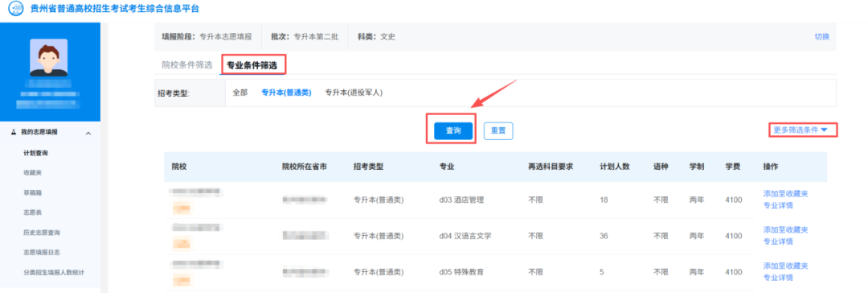Select 专升本(退役军人) filter option
868x293 pixels.
click(x=354, y=93)
